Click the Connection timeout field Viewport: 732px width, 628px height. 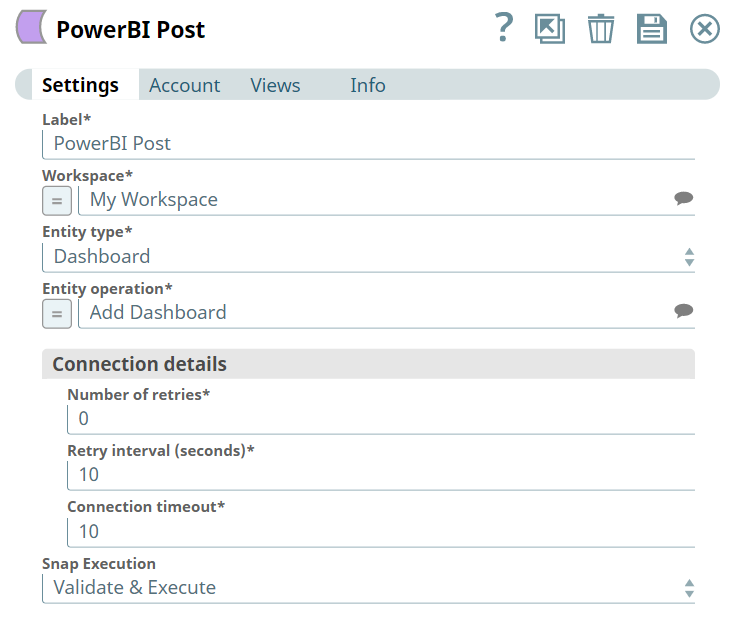point(381,532)
